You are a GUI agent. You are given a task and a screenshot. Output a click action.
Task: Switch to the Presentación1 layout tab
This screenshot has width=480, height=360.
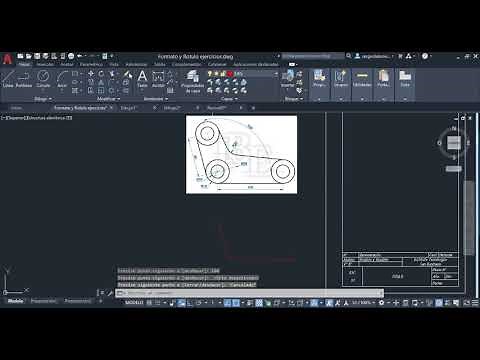click(44, 301)
